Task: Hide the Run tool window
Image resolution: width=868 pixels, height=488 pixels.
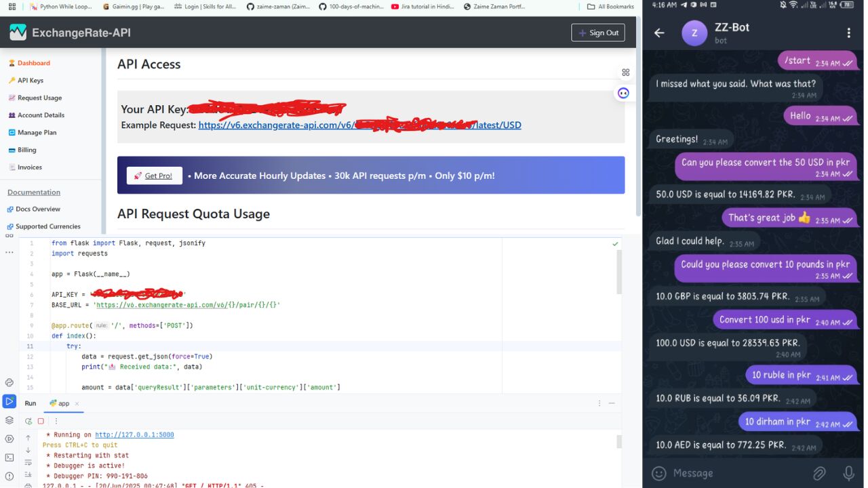Action: [612, 403]
